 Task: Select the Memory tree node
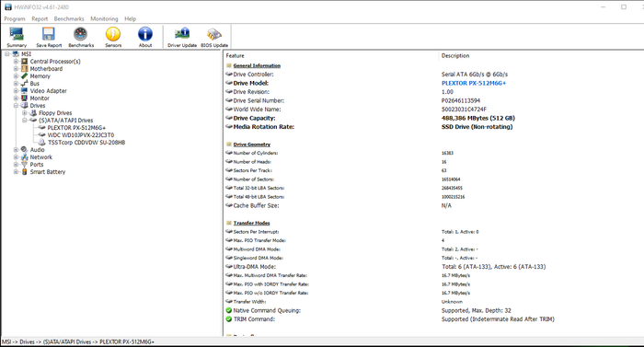[40, 76]
